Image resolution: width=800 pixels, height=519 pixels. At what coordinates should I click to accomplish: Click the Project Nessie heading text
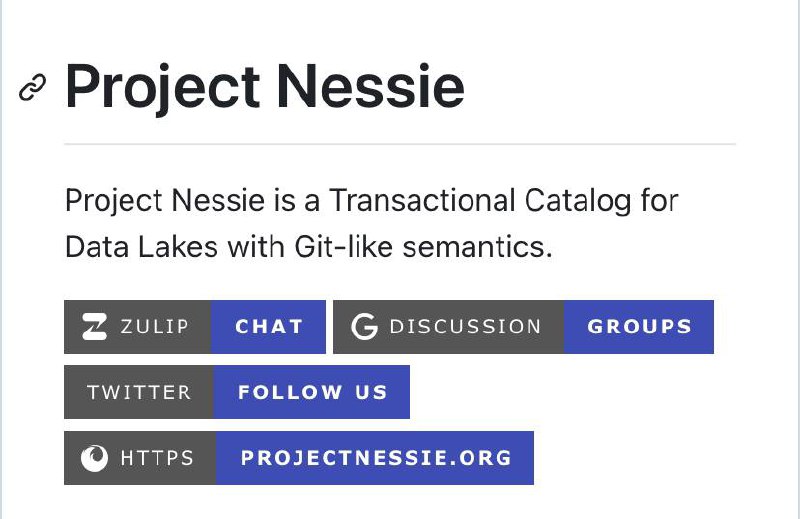pos(265,87)
